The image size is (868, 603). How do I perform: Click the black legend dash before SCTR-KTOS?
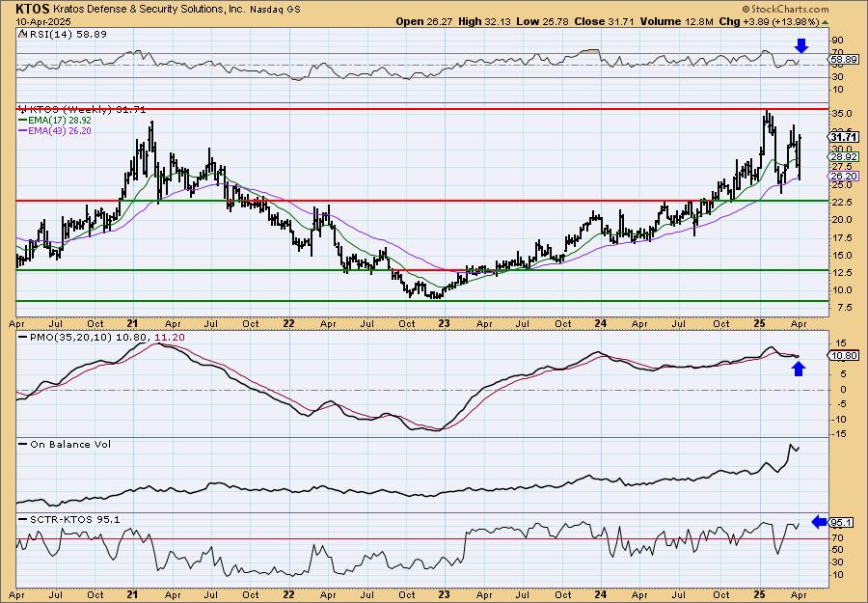[x=23, y=519]
